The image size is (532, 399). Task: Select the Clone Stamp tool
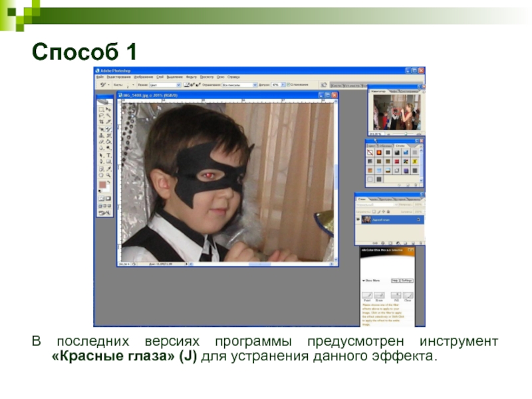pyautogui.click(x=101, y=136)
